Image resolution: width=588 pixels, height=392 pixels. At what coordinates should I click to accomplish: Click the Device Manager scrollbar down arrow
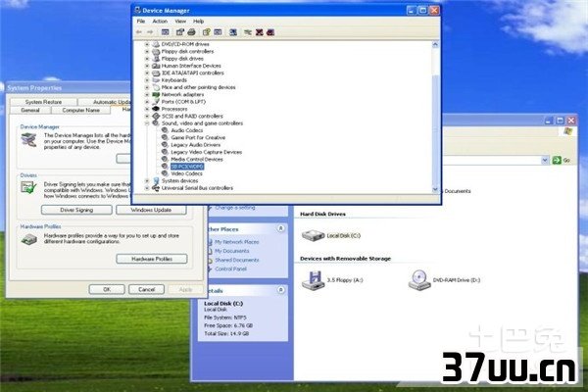click(x=435, y=189)
